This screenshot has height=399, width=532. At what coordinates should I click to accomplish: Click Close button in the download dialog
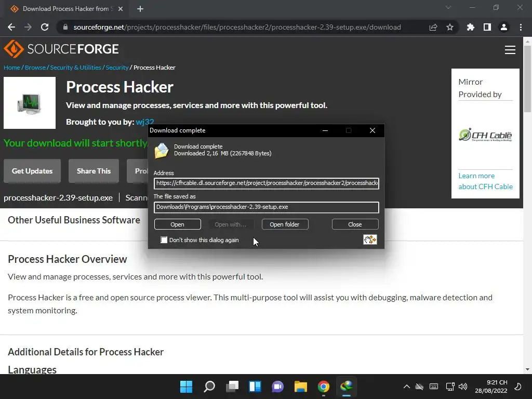point(355,224)
